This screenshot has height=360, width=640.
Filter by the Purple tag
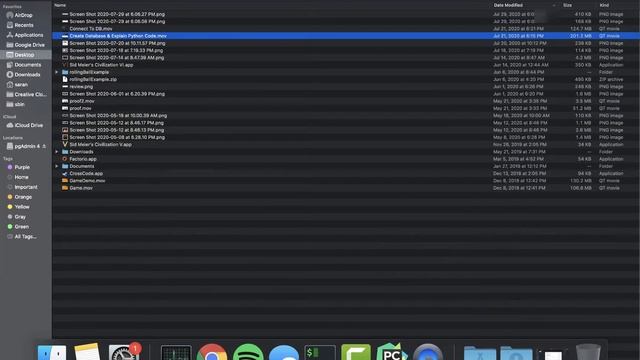click(22, 167)
